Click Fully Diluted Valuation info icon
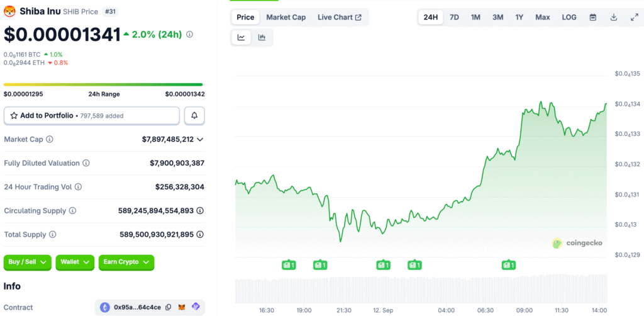This screenshot has height=316, width=644. (x=86, y=163)
